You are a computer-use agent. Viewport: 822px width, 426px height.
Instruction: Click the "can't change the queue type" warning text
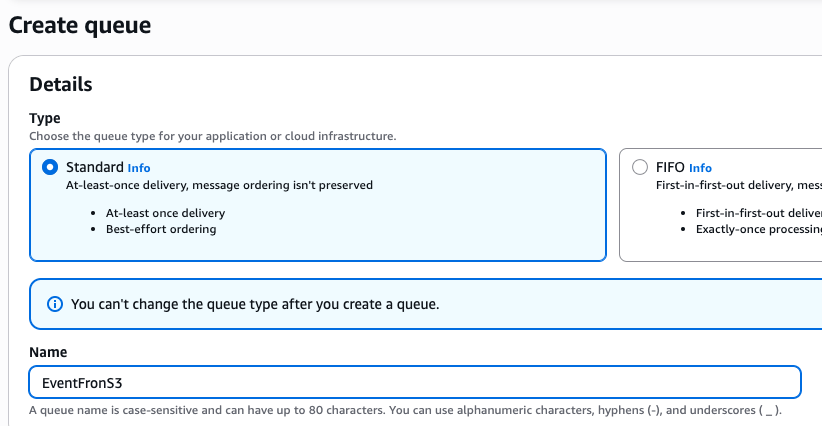point(255,304)
